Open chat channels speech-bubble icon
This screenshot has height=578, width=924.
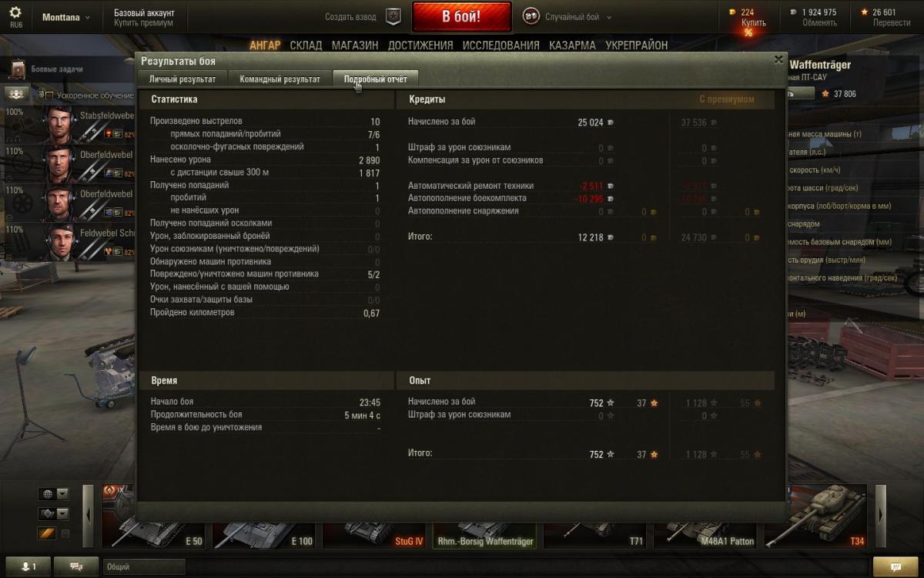pyautogui.click(x=77, y=566)
